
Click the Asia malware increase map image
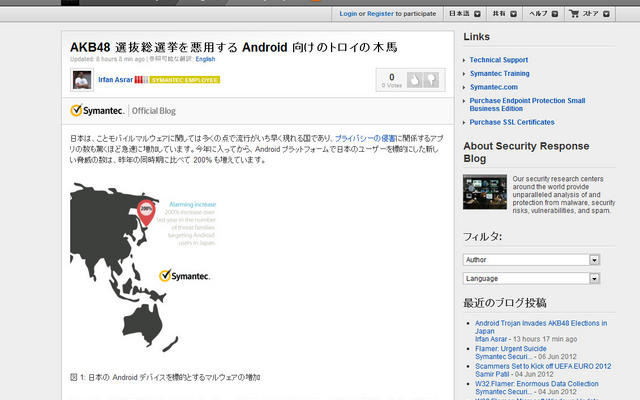point(143,267)
